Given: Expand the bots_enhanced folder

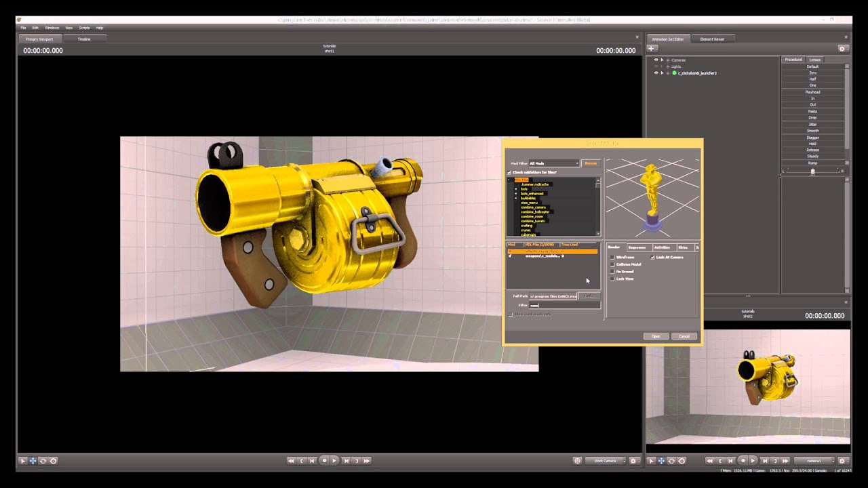Looking at the screenshot, I should pyautogui.click(x=515, y=193).
